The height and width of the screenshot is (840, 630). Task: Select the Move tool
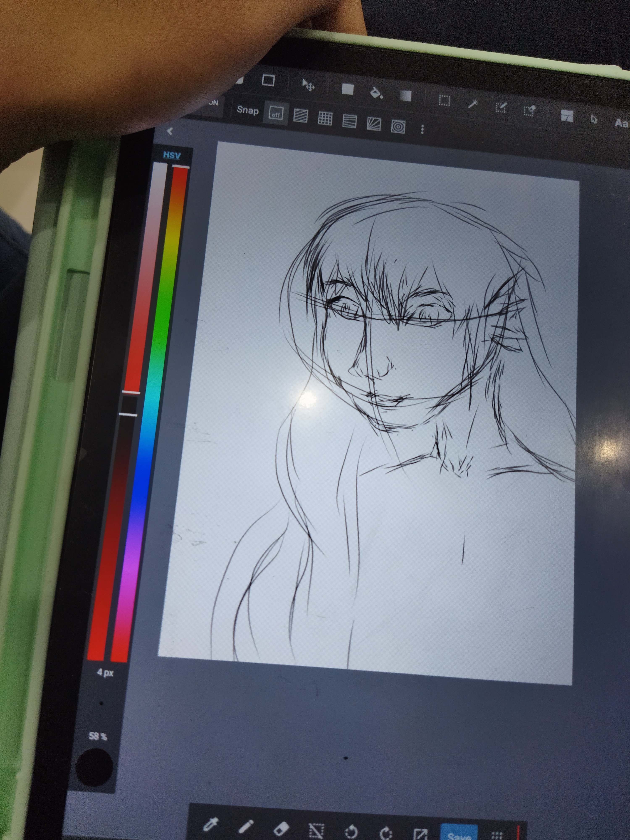click(x=308, y=85)
